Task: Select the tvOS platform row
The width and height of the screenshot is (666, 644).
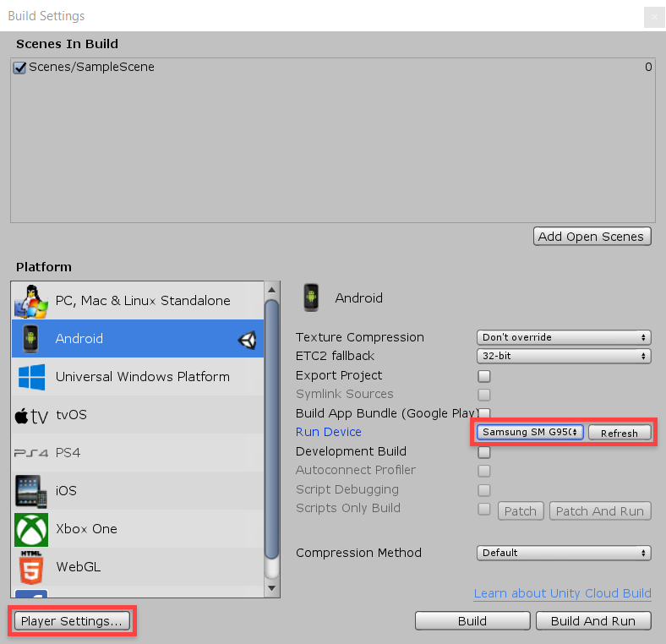Action: point(138,415)
